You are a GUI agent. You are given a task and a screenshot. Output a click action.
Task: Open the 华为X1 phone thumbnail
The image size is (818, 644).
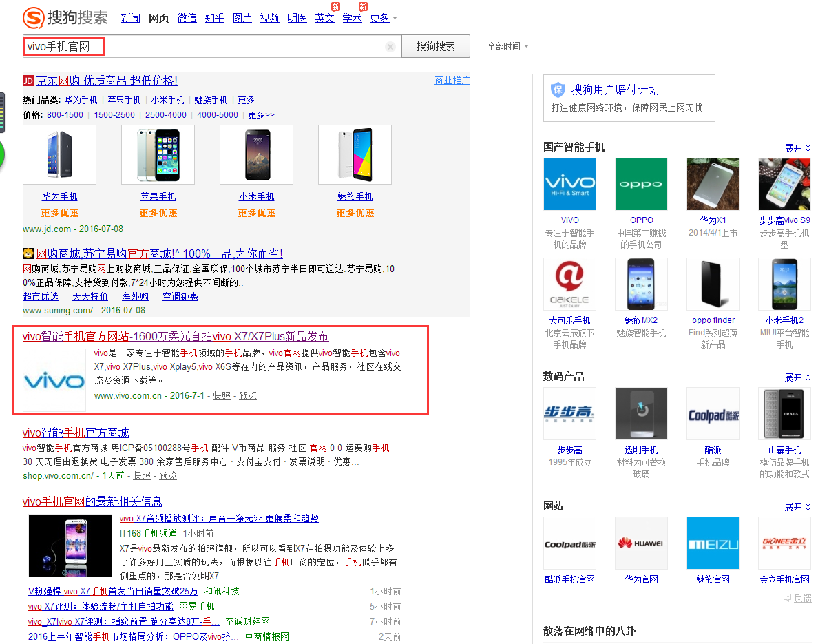pyautogui.click(x=713, y=184)
